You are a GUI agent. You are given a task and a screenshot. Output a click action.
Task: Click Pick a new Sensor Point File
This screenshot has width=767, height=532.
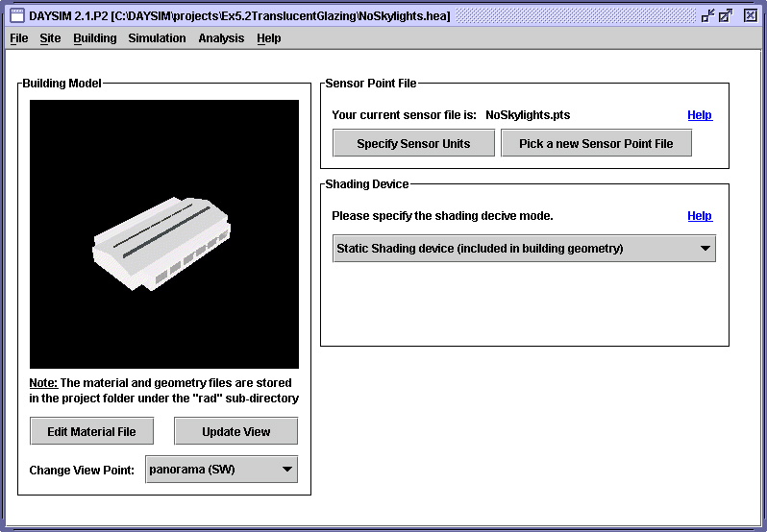click(596, 143)
